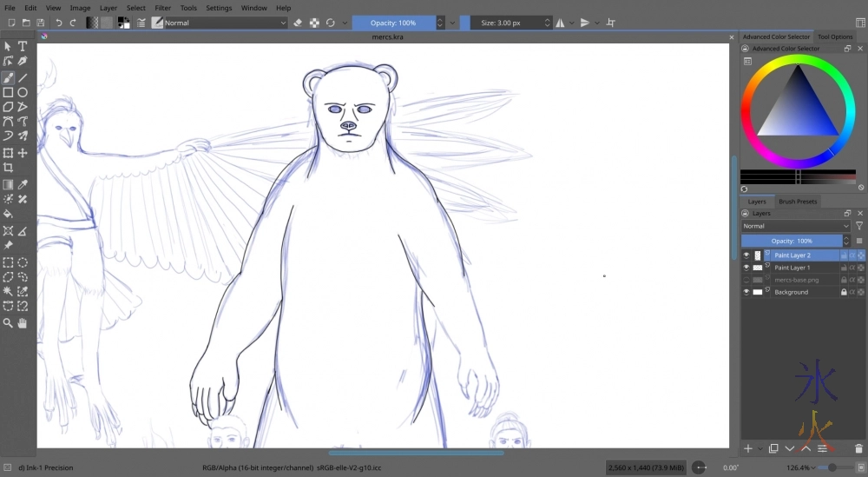Choose the Fill bucket tool
This screenshot has height=477, width=868.
[x=8, y=214]
